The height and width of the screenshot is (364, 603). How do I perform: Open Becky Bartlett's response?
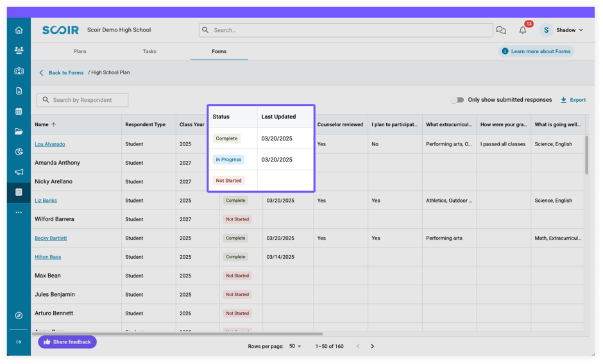click(51, 238)
